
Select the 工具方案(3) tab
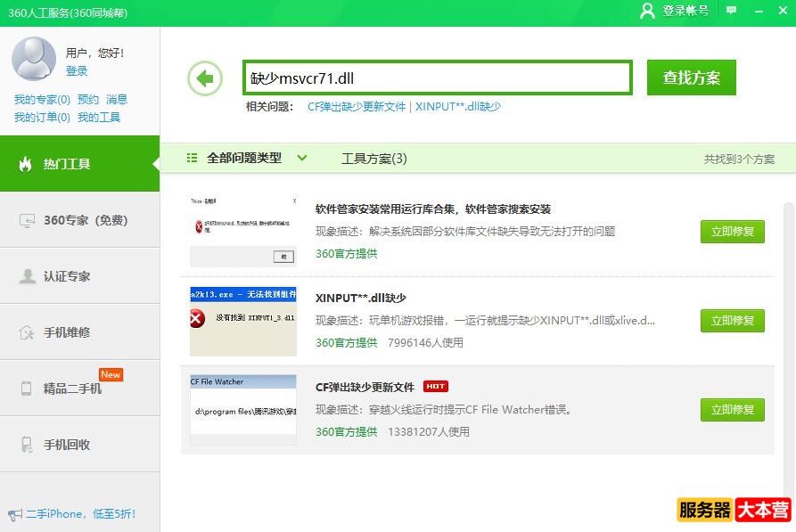click(374, 159)
